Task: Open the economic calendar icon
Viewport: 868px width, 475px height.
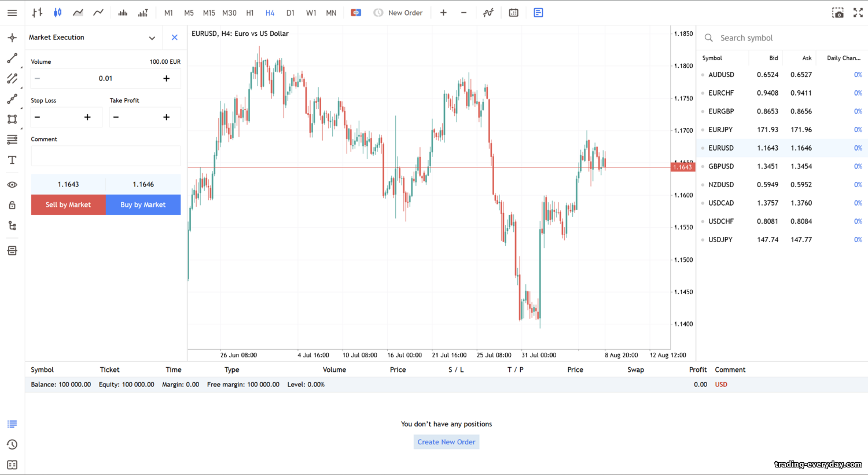Action: pos(514,13)
